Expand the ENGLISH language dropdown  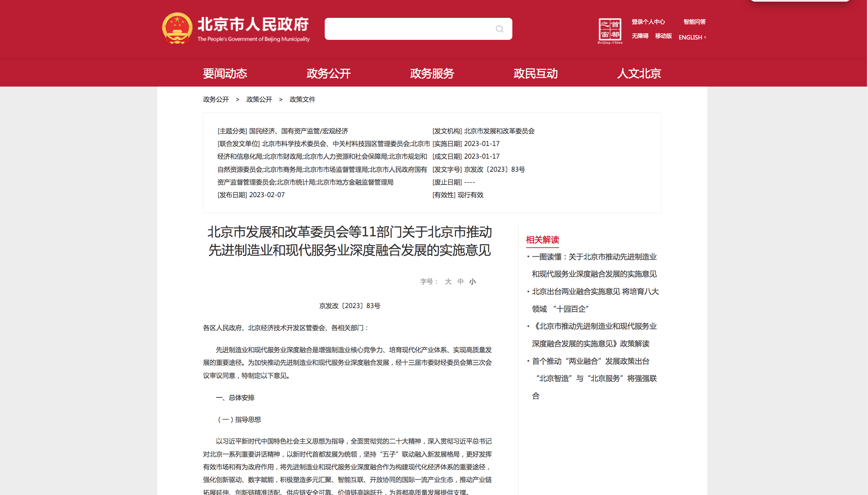click(692, 37)
